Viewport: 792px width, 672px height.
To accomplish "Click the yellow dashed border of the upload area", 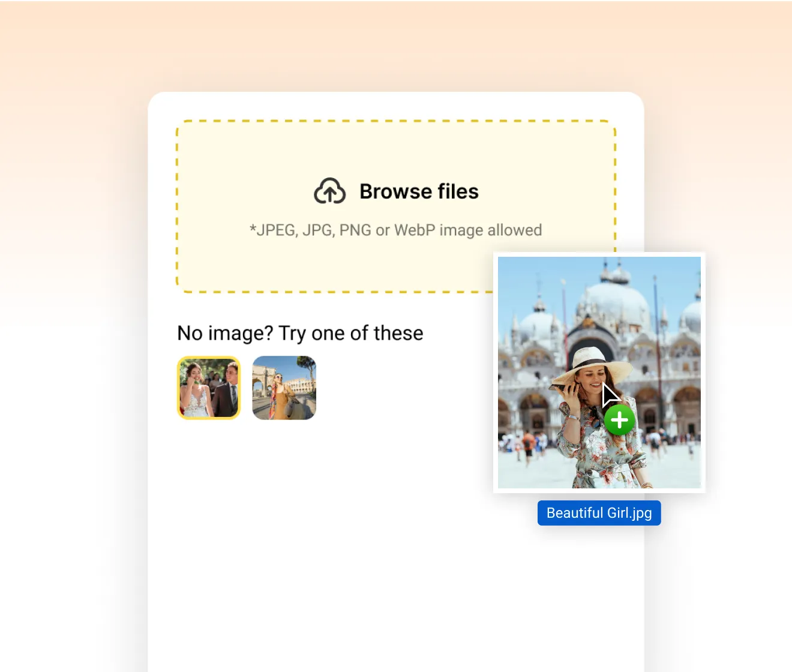I will (x=396, y=121).
